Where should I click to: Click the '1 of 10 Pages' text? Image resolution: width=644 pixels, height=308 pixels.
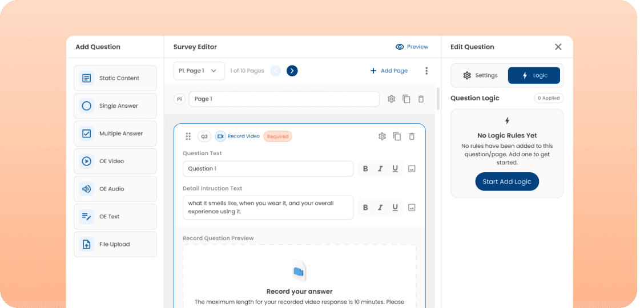(x=247, y=71)
